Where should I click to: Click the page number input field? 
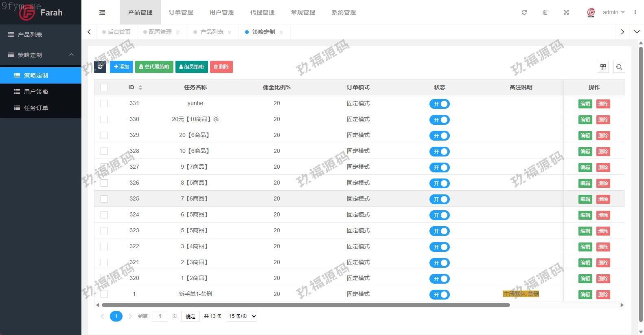point(160,316)
